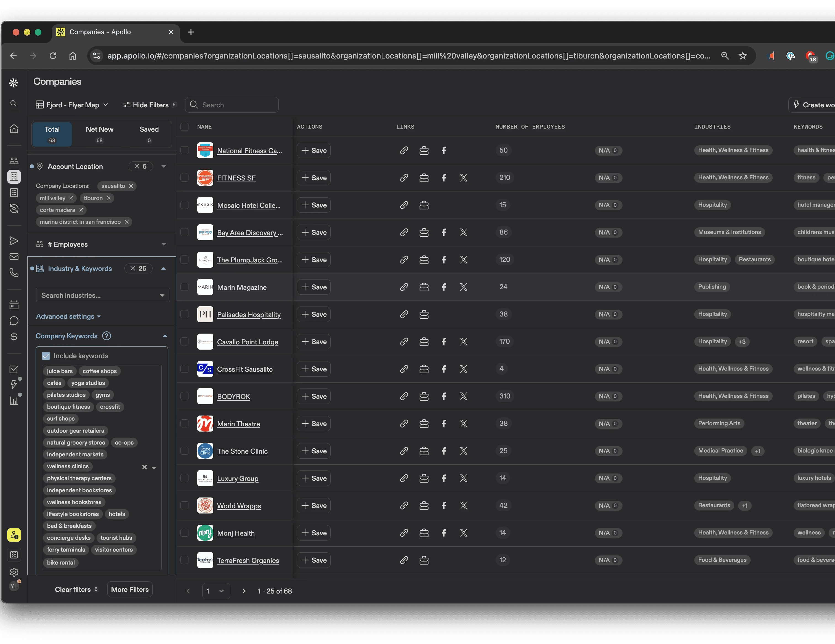Open the keywords box dropdown arrow
The image size is (835, 644).
(x=154, y=467)
